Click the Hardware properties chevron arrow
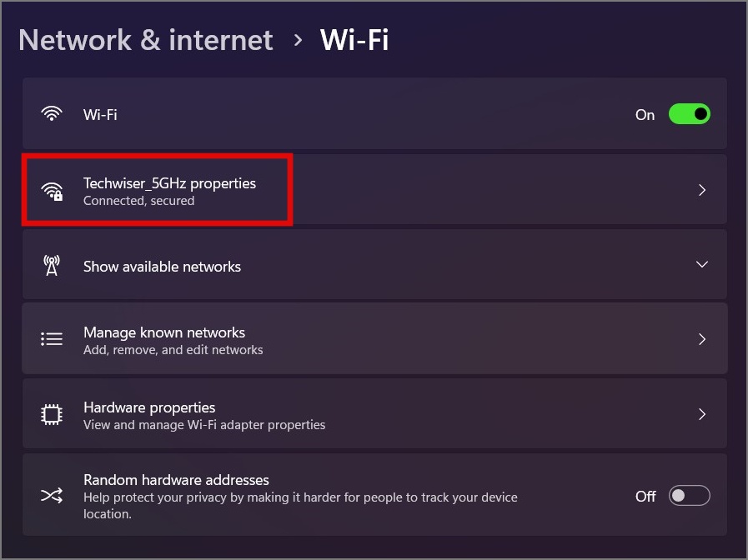Screen dimensions: 748x560 pyautogui.click(x=702, y=414)
